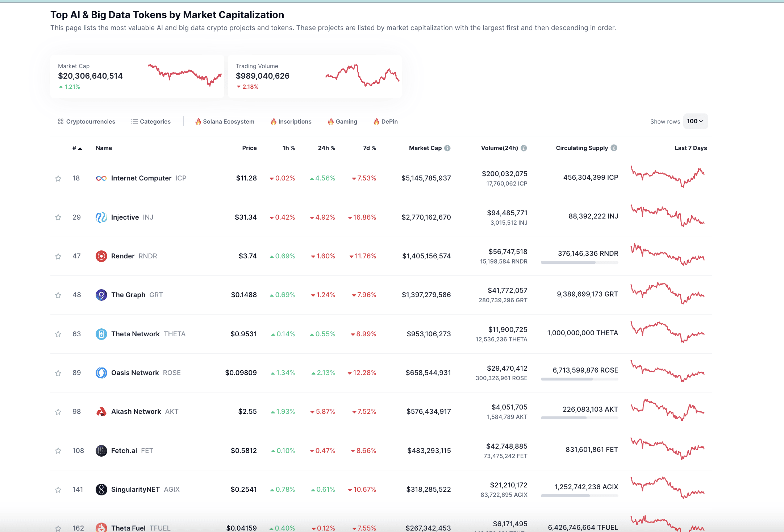Click the Circulating Supply info icon
Viewport: 784px width, 532px height.
tap(614, 148)
